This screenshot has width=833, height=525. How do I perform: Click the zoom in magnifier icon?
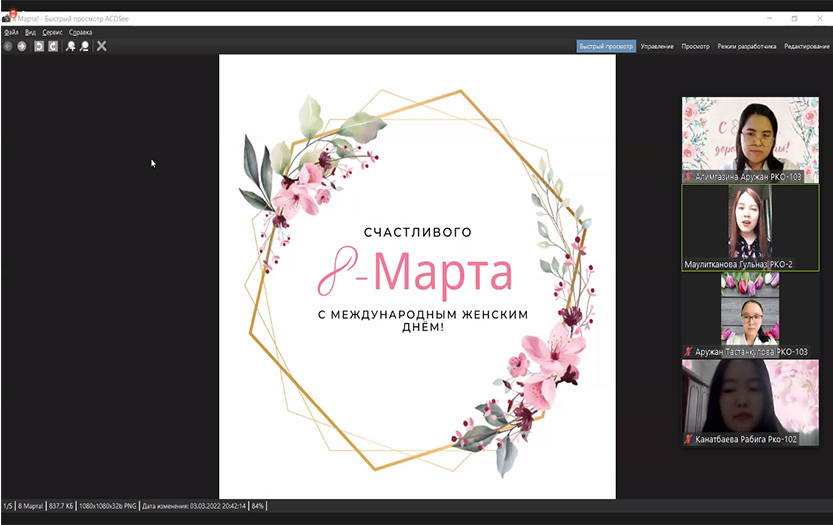pos(70,46)
